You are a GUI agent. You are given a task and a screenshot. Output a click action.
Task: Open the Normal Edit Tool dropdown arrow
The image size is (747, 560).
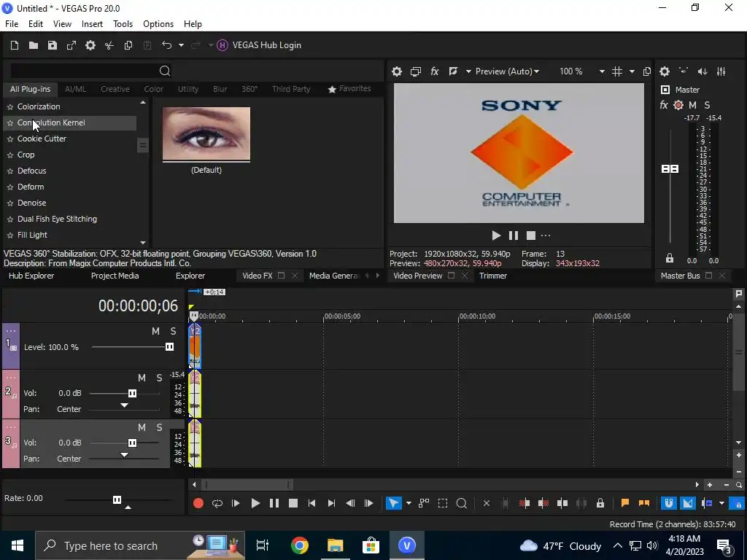(x=409, y=503)
